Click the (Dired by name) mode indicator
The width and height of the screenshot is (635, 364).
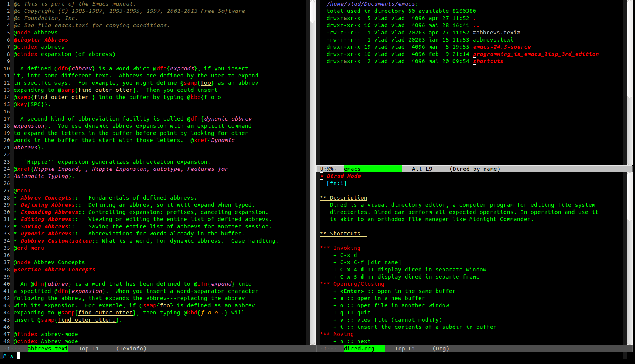(x=475, y=169)
